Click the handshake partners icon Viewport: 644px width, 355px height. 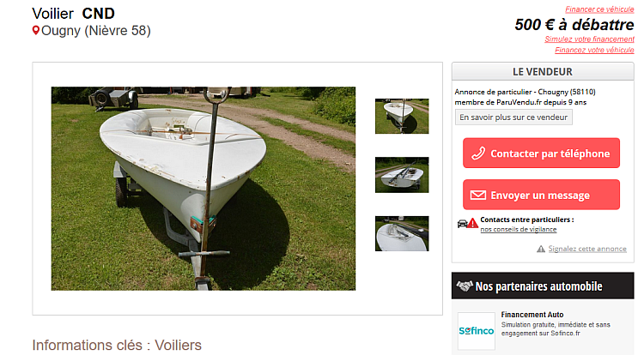[x=465, y=286]
